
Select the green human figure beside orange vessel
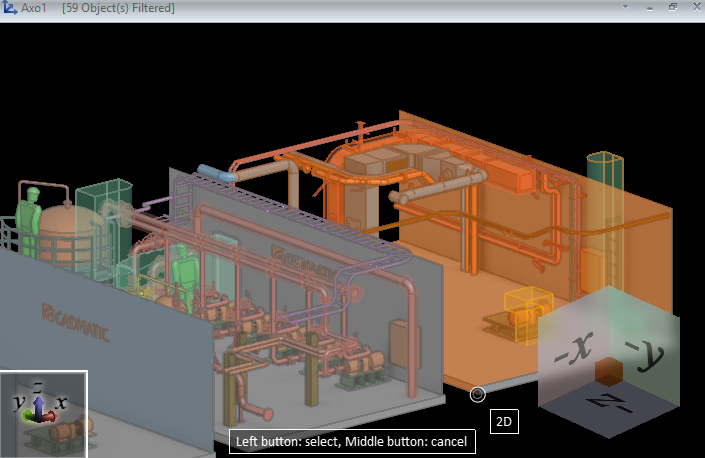[x=30, y=213]
